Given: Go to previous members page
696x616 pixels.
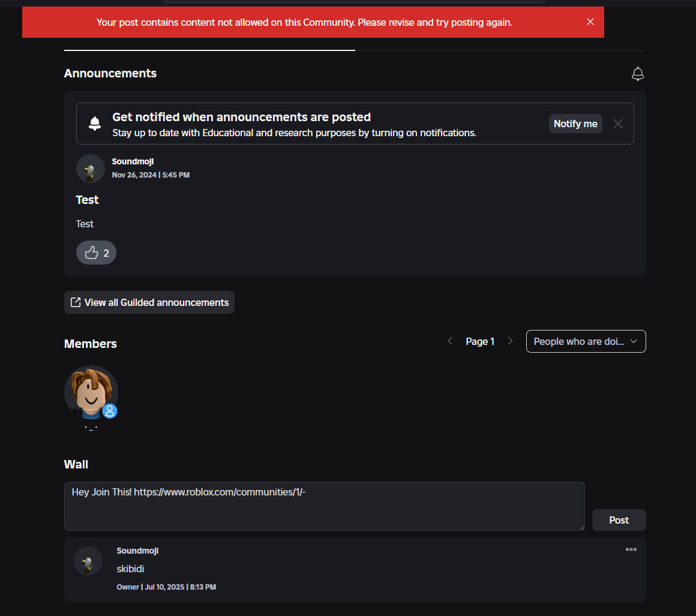Looking at the screenshot, I should 450,341.
